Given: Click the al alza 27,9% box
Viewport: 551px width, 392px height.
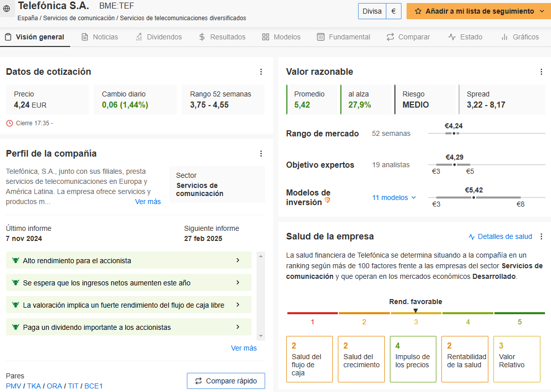Looking at the screenshot, I should point(366,100).
